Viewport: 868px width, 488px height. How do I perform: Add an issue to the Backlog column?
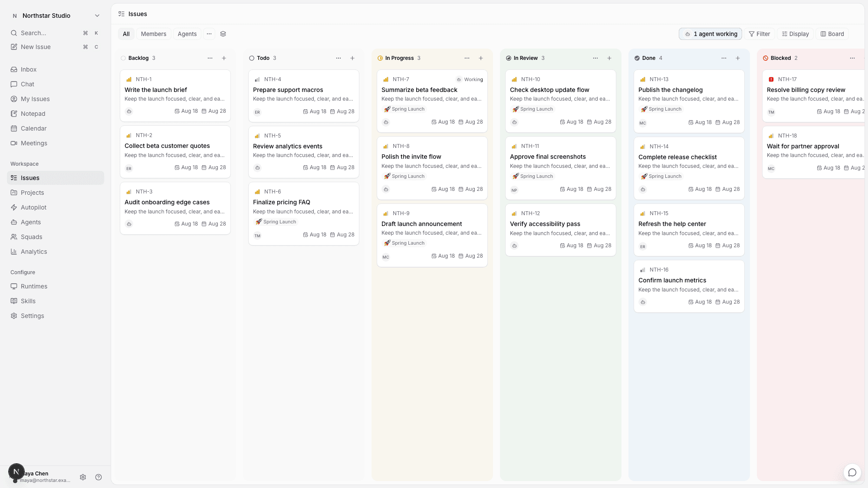(224, 58)
